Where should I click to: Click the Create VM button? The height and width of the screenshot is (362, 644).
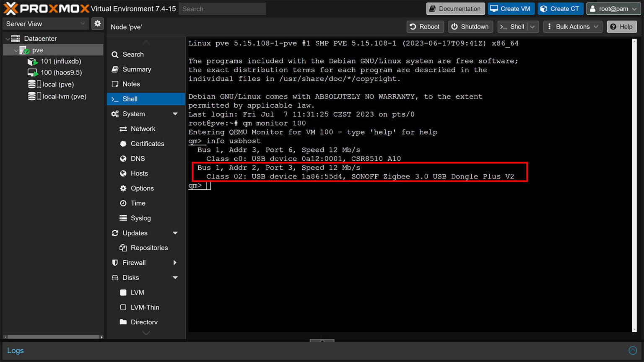point(511,8)
